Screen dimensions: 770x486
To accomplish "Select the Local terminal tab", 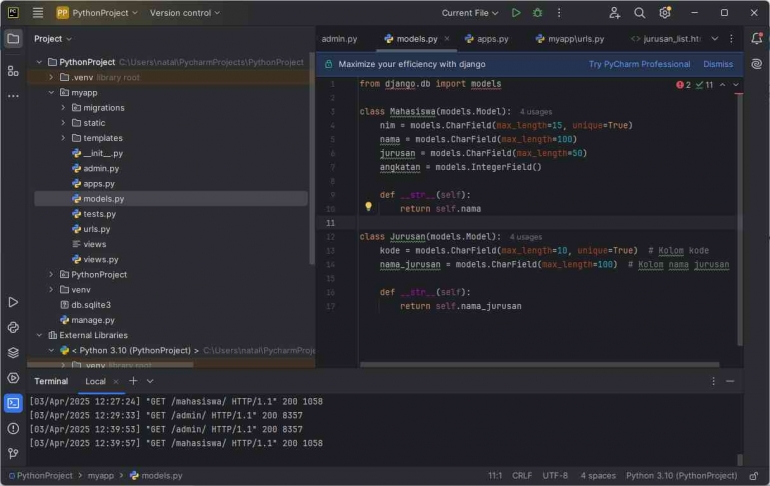I will tap(95, 381).
